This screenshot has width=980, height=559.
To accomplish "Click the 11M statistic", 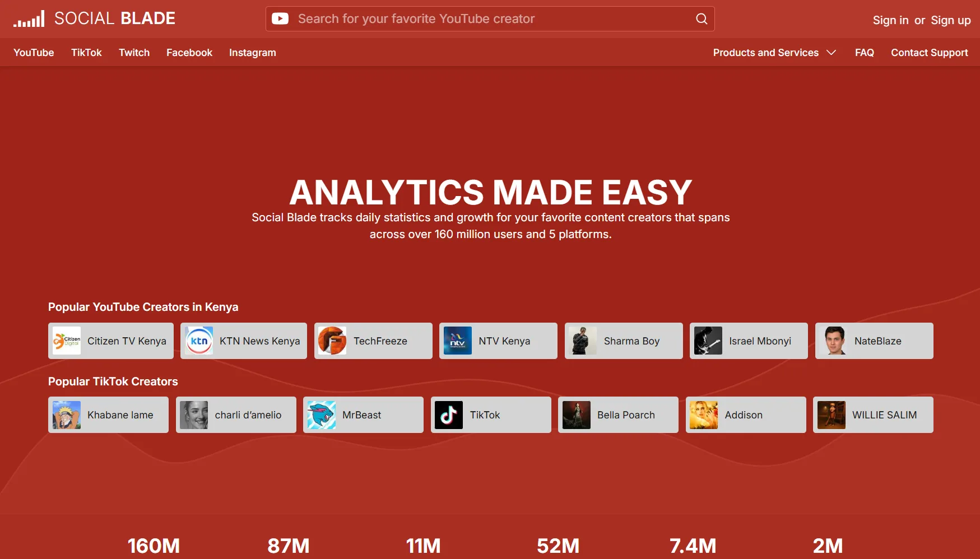I will pos(423,546).
